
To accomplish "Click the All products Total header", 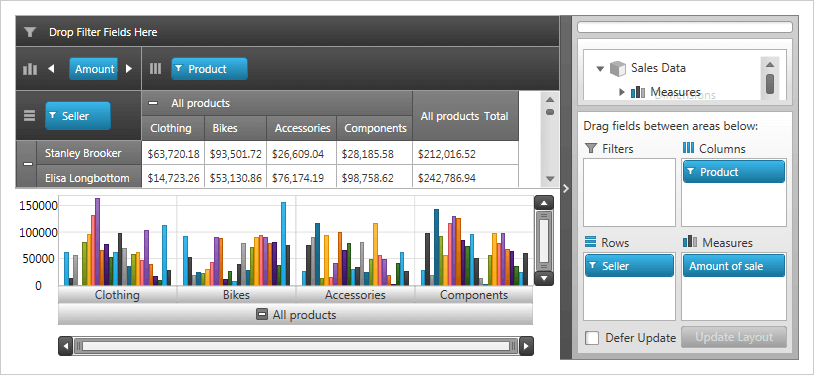I will (465, 116).
